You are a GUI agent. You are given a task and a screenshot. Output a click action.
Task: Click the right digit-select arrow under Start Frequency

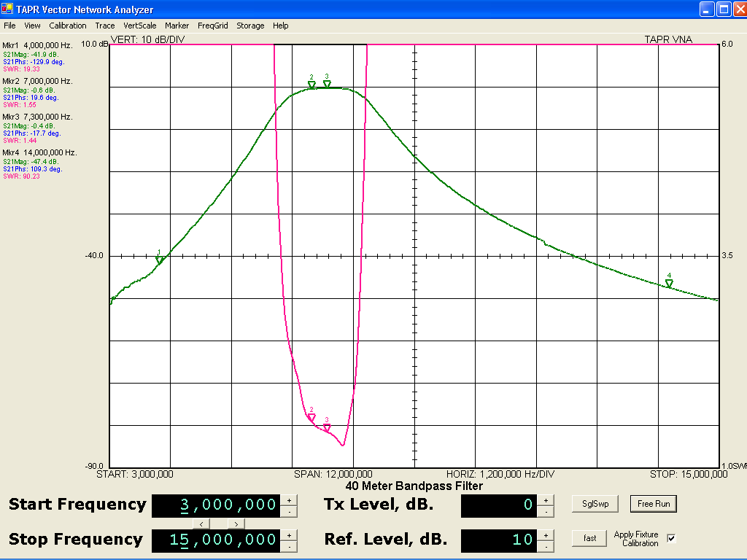tap(236, 524)
